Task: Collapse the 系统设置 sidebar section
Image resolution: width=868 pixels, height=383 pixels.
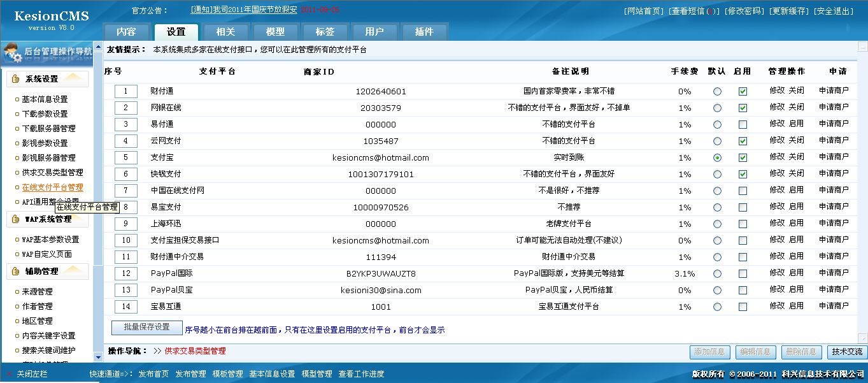Action: 48,80
